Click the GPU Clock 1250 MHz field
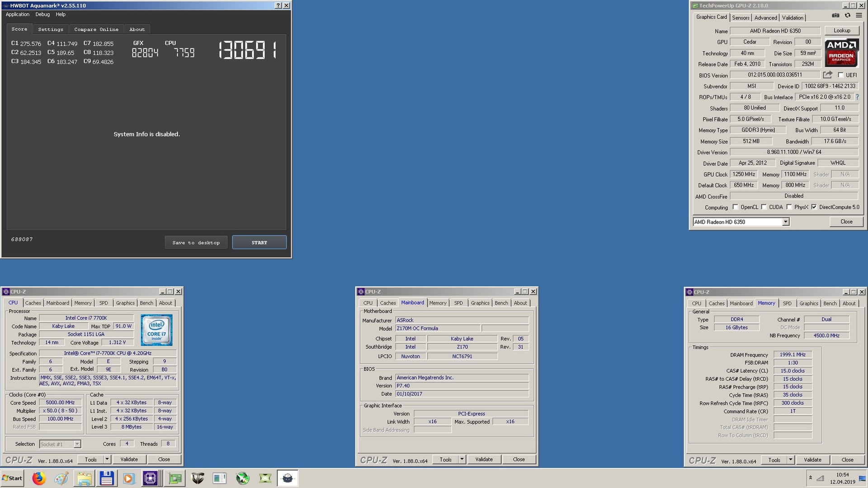Viewport: 868px width, 488px height. (744, 174)
